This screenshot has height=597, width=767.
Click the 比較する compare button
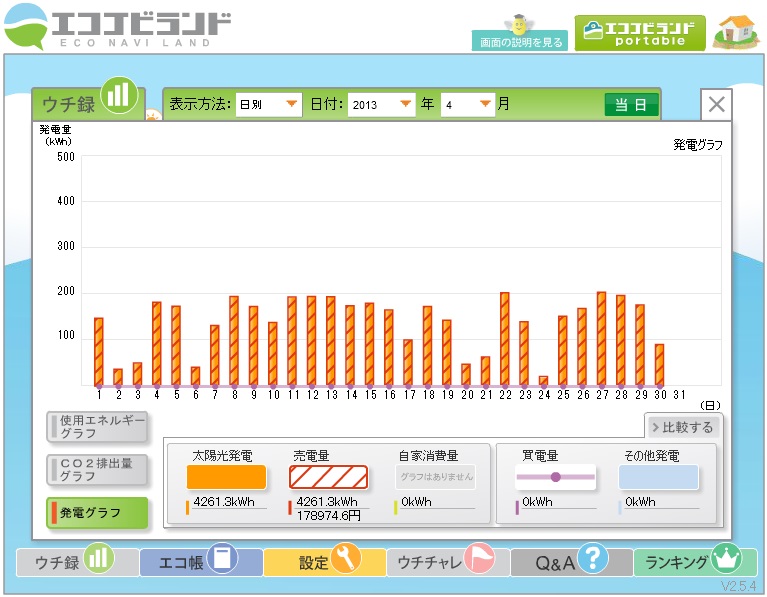click(683, 427)
